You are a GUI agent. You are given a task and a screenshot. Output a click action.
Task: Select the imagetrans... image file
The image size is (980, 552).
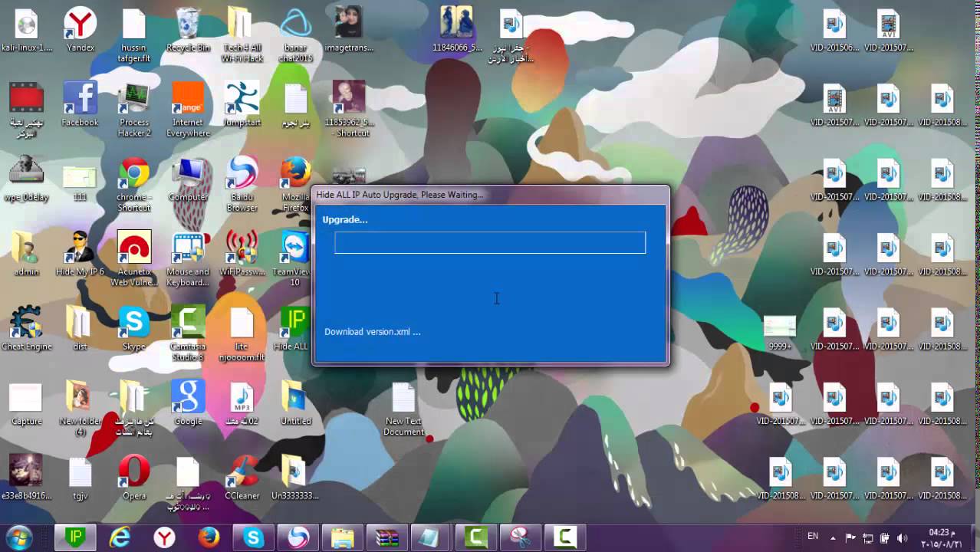pos(349,29)
